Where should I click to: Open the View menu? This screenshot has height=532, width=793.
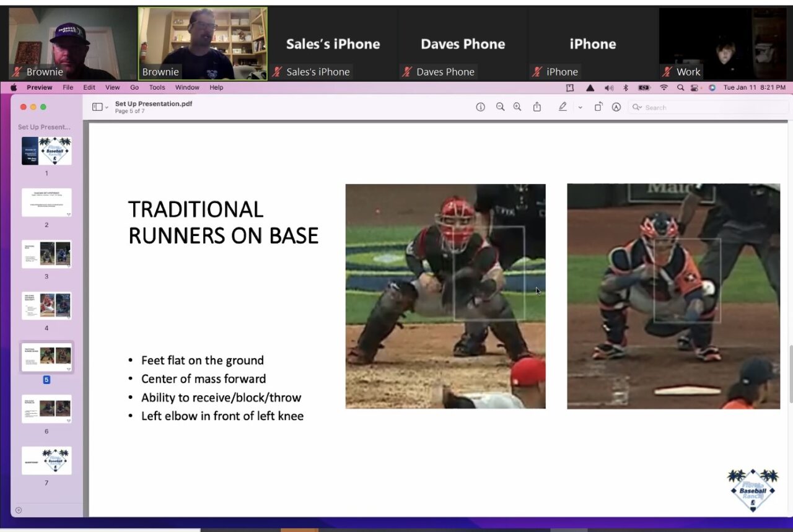(x=112, y=87)
